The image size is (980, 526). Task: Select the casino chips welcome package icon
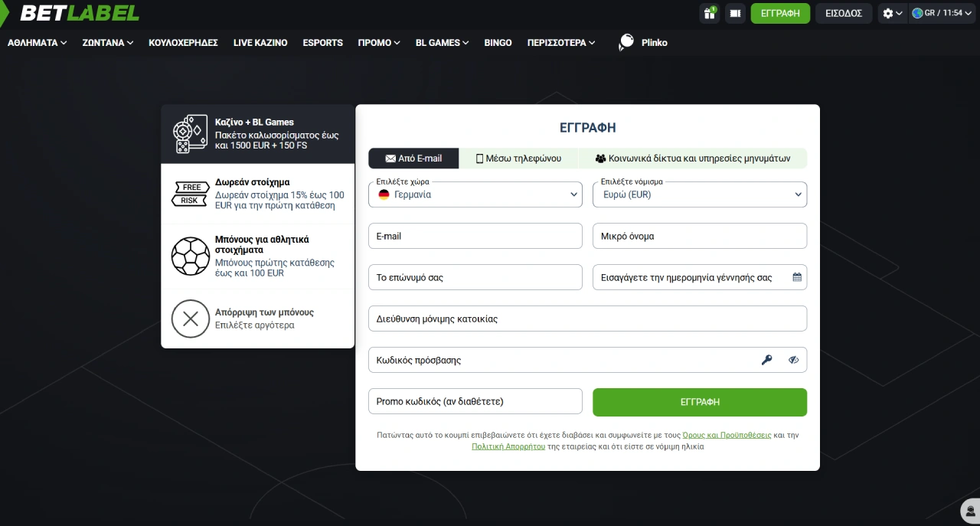tap(190, 133)
